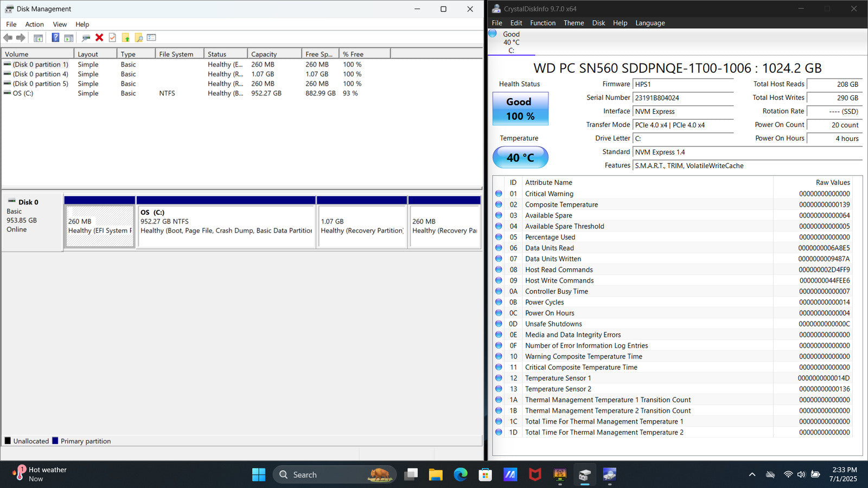Open Microsoft Edge from the taskbar
Viewport: 868px width, 488px height.
click(461, 475)
